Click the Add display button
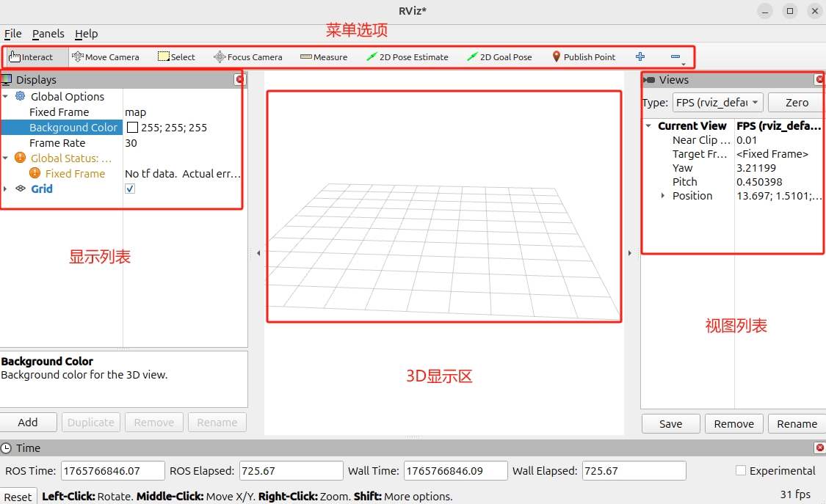Image resolution: width=826 pixels, height=504 pixels. tap(28, 423)
